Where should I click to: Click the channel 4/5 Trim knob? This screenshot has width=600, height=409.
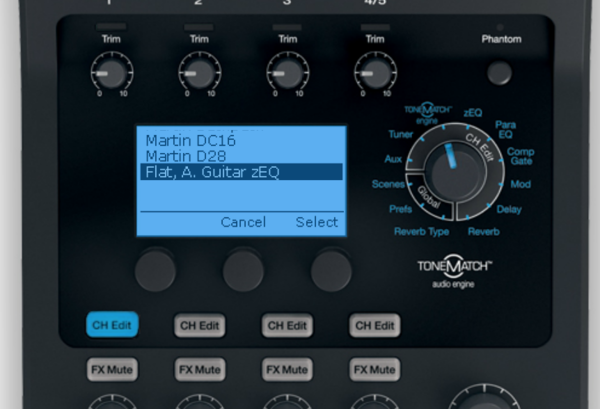(375, 73)
